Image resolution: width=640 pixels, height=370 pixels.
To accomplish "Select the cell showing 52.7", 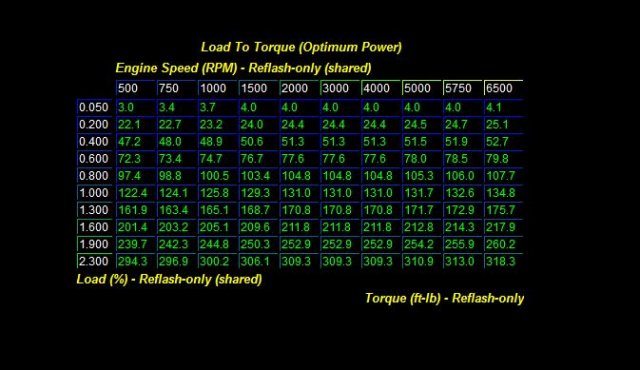I will pos(503,142).
